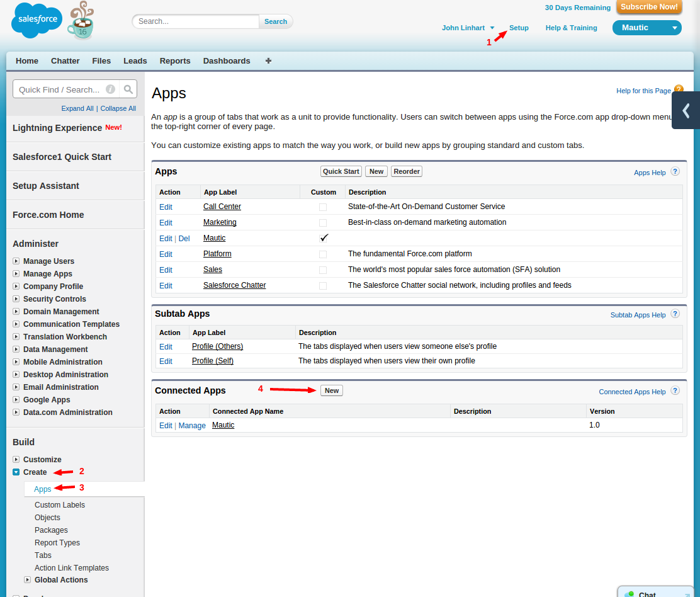Click the Connected Apps Help question mark icon

click(x=674, y=390)
